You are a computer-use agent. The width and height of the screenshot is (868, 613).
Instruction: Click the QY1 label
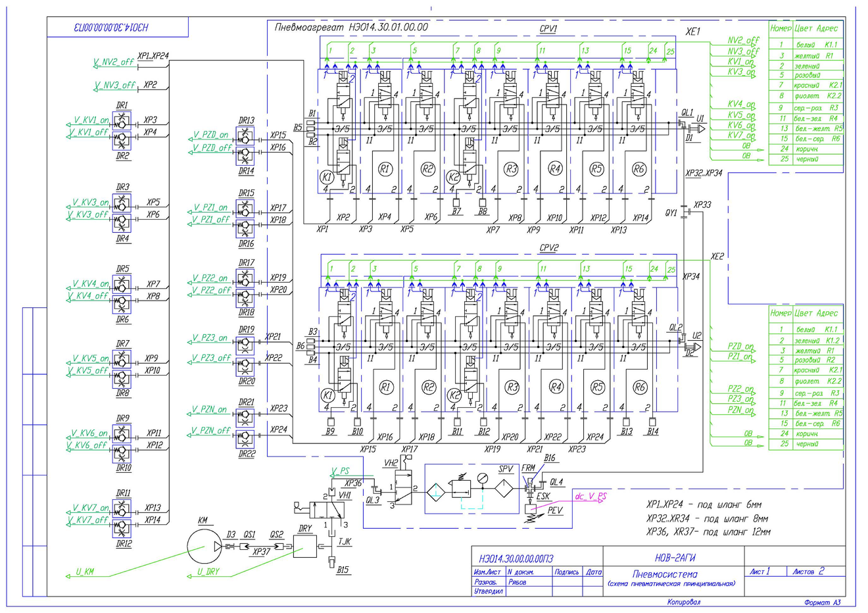[671, 213]
